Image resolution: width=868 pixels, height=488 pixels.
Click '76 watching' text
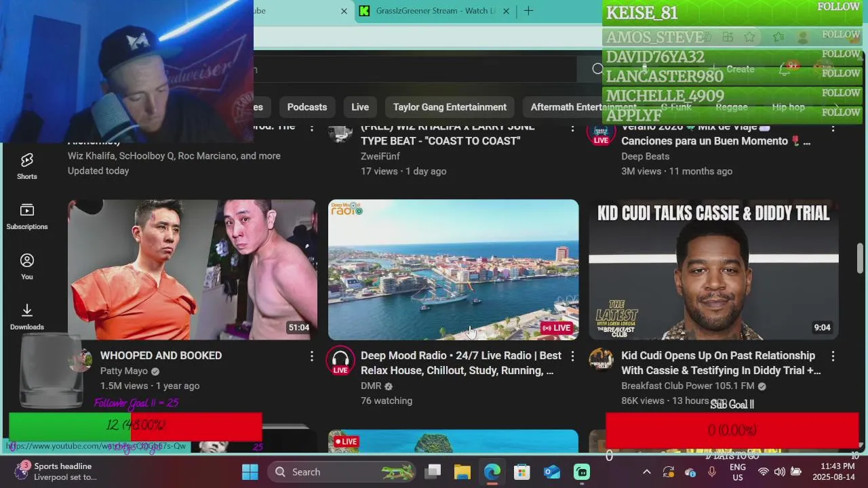pos(387,401)
